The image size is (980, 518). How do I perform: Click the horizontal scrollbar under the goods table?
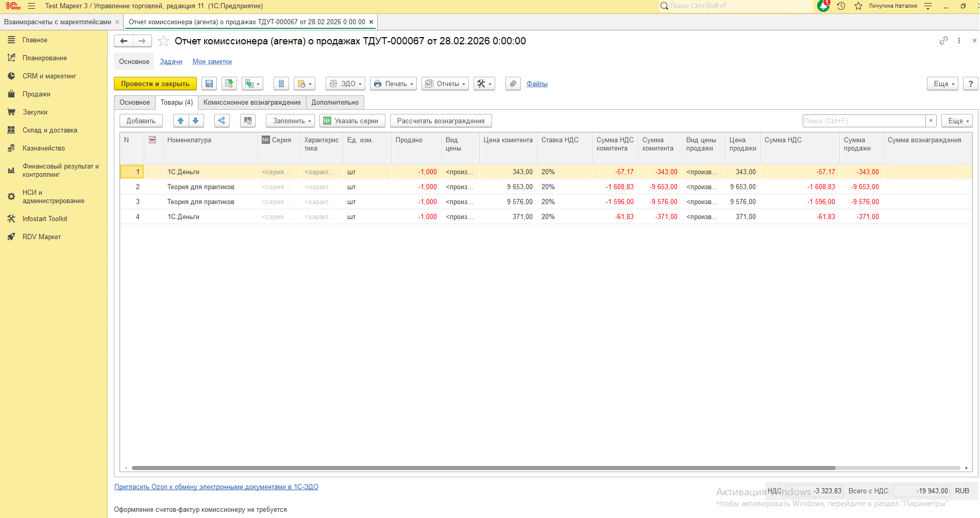click(x=483, y=468)
